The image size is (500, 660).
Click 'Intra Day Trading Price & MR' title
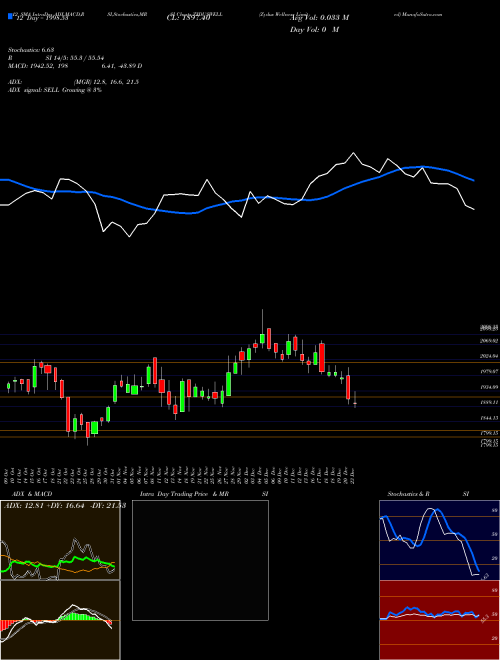(184, 494)
